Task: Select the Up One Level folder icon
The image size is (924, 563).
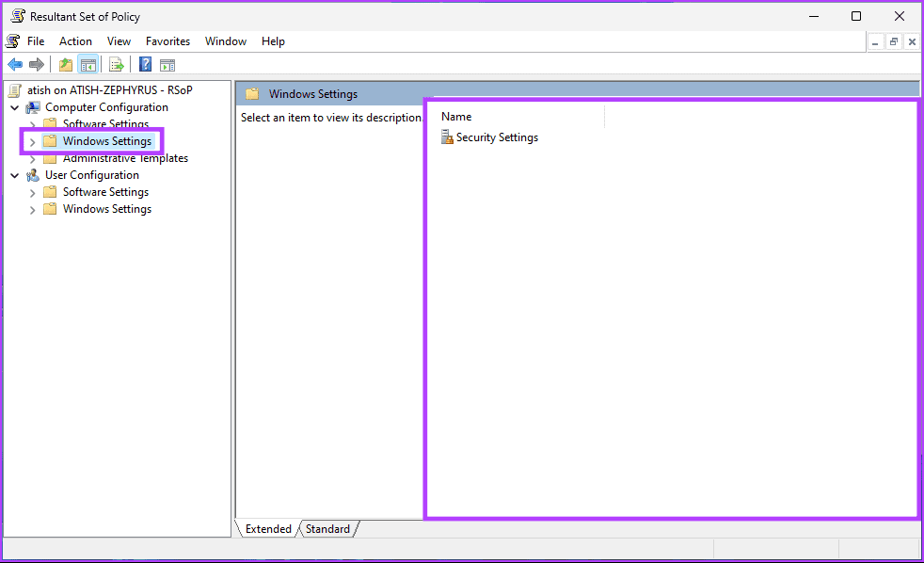Action: (x=65, y=64)
